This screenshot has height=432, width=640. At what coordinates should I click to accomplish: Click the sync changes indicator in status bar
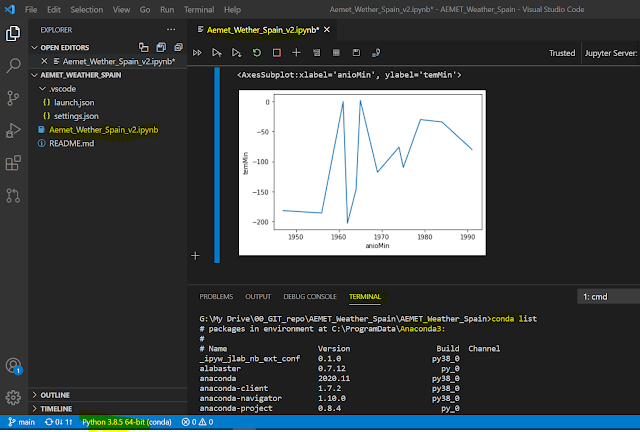tap(58, 422)
